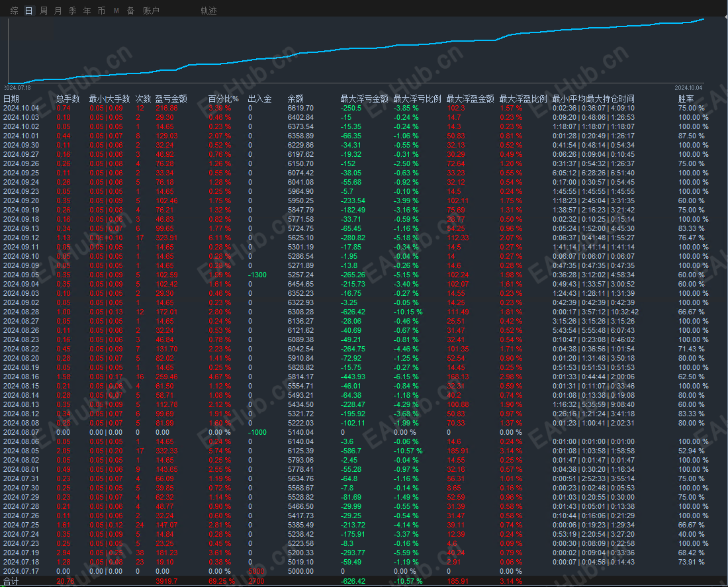
Task: Open the 周 weekly tab
Action: tap(44, 11)
